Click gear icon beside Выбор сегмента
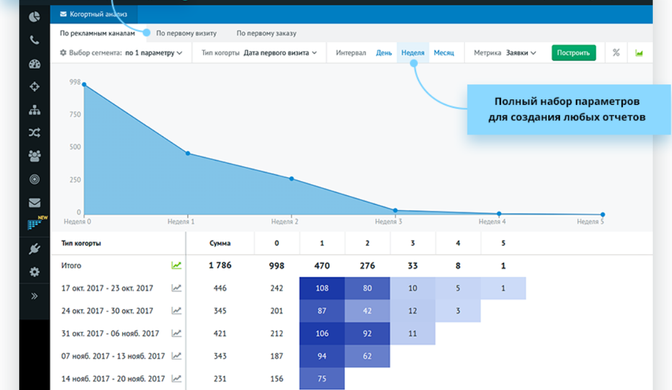The height and width of the screenshot is (390, 672). [x=63, y=53]
